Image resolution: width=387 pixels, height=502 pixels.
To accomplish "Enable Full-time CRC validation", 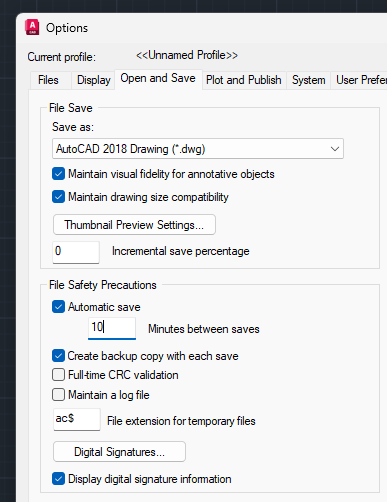I will pyautogui.click(x=58, y=375).
